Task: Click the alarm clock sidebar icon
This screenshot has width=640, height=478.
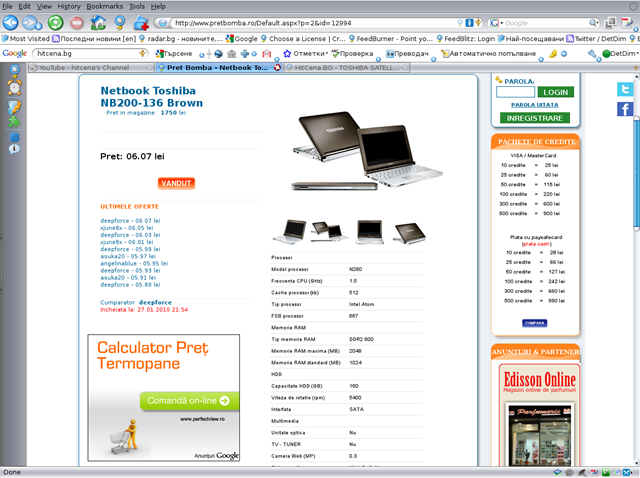Action: click(x=14, y=88)
